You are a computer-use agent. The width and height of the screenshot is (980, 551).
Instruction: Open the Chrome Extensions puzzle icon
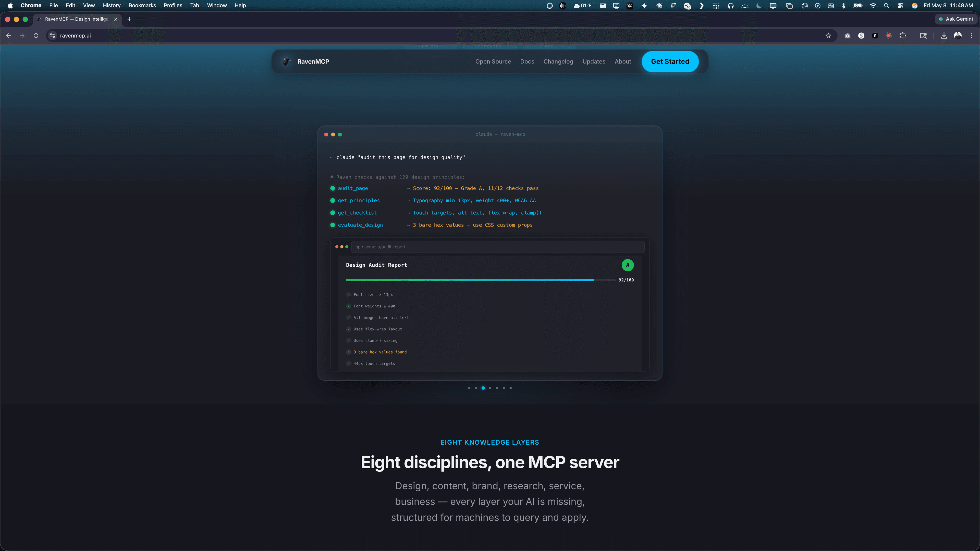click(903, 36)
